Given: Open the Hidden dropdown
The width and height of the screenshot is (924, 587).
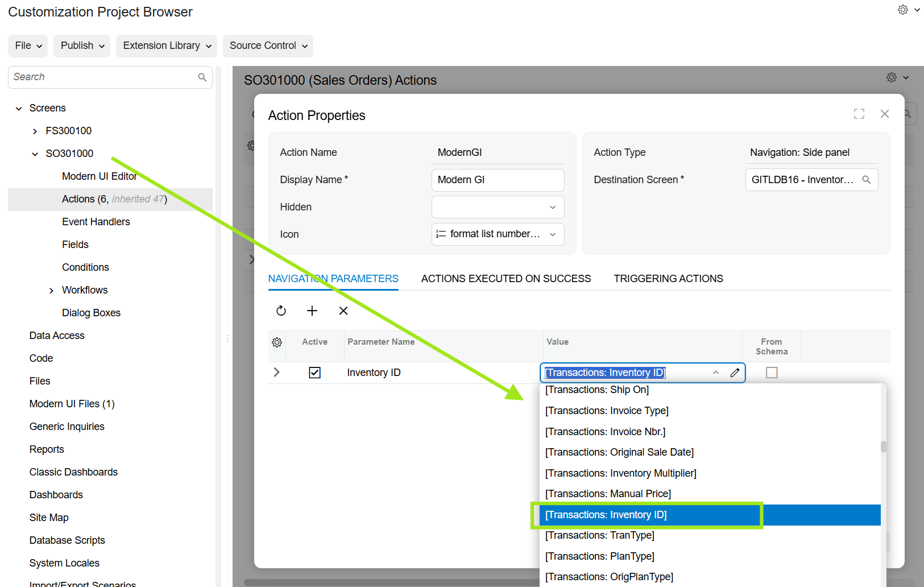Looking at the screenshot, I should click(x=498, y=207).
